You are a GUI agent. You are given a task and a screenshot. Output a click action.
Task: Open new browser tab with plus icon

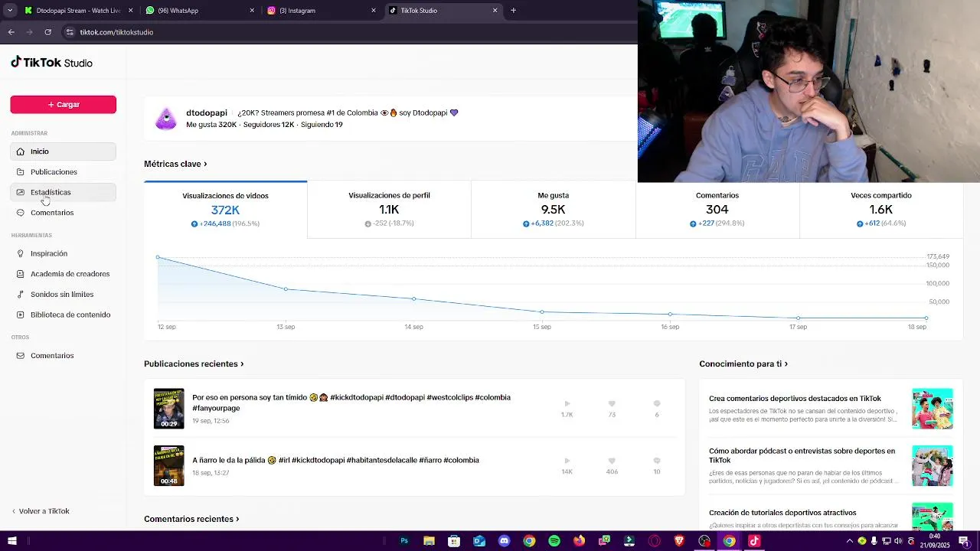[513, 11]
